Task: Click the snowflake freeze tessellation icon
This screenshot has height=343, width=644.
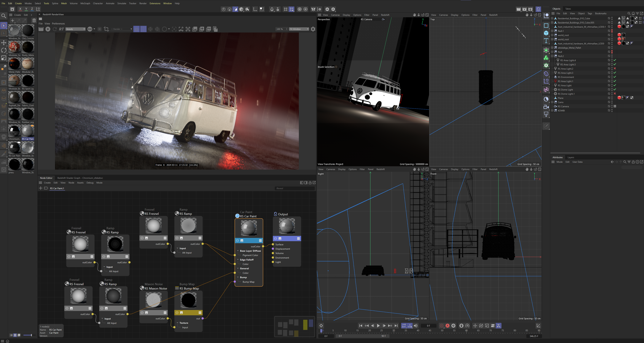Action: click(150, 29)
